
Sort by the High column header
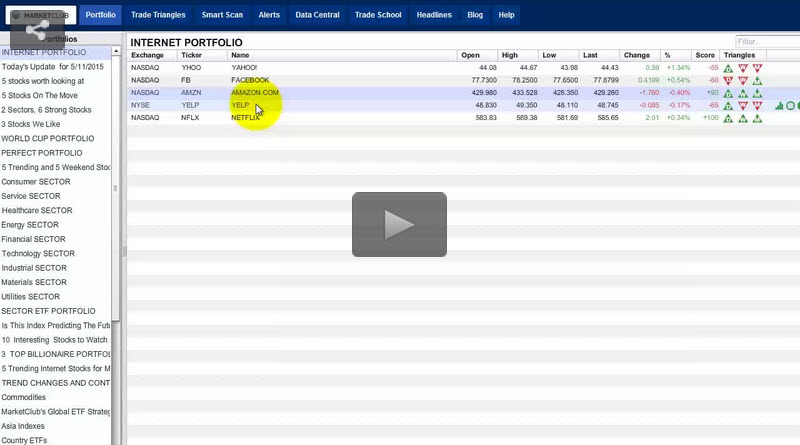click(510, 55)
